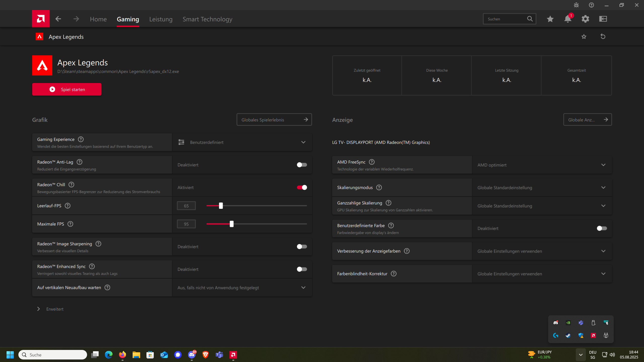Viewport: 644px width, 362px height.
Task: Disable Radeon Chill toggle
Action: 302,187
